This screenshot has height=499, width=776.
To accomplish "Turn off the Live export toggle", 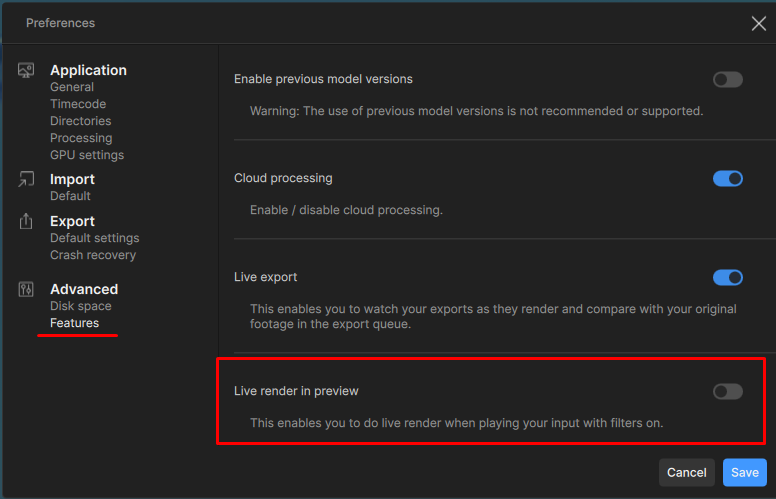I will coord(727,278).
